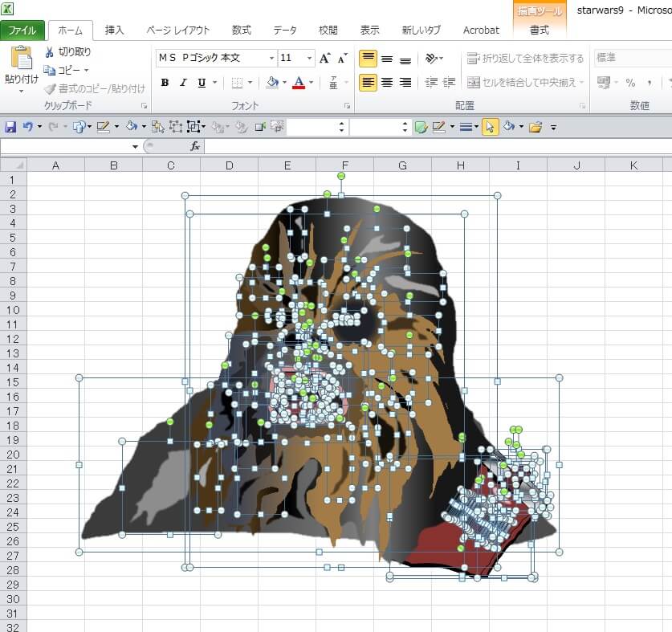Viewport: 672px width, 632px height.
Task: Switch to Page Layout (ページ レイアウト) tab
Action: (177, 30)
